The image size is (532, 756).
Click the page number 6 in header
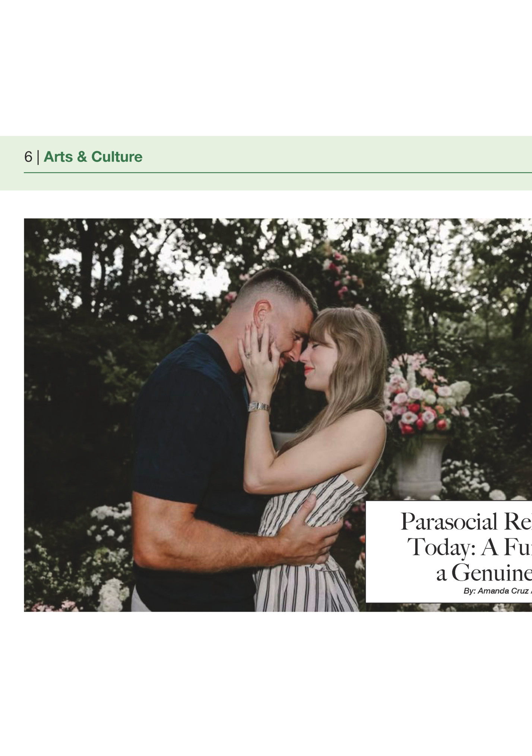pos(28,157)
